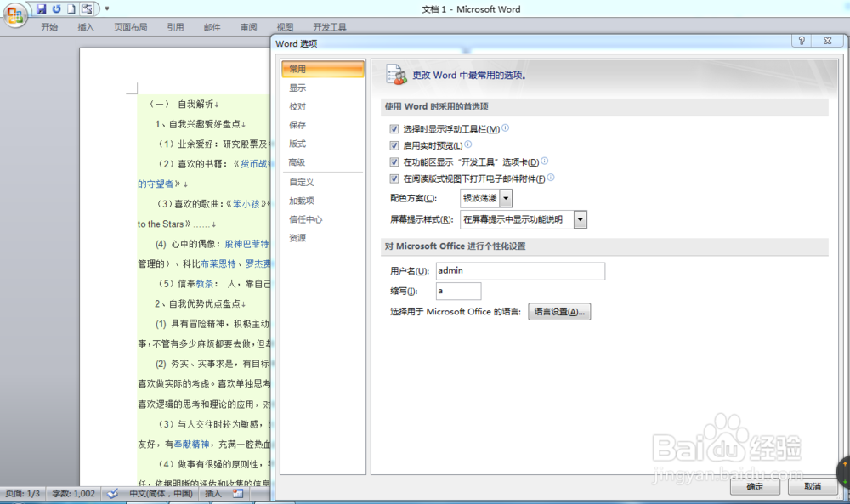The width and height of the screenshot is (850, 504).
Task: Click the proofing check icon in status bar
Action: tap(113, 493)
